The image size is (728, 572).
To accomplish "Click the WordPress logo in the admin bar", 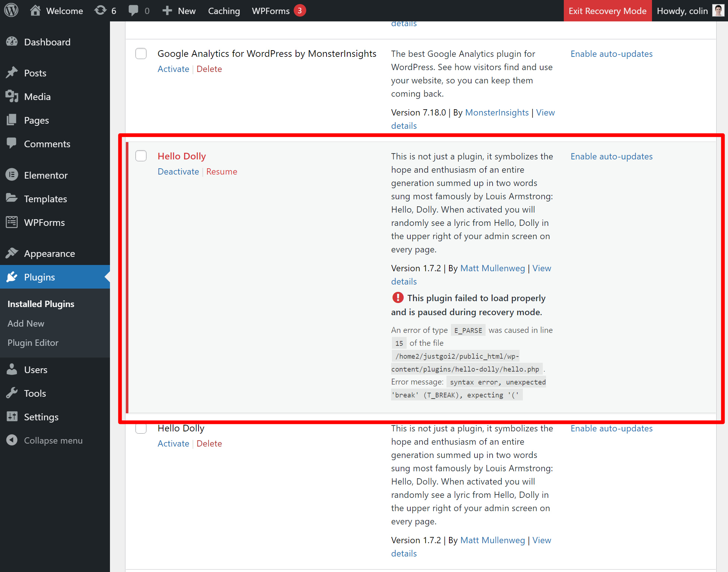I will (x=11, y=10).
